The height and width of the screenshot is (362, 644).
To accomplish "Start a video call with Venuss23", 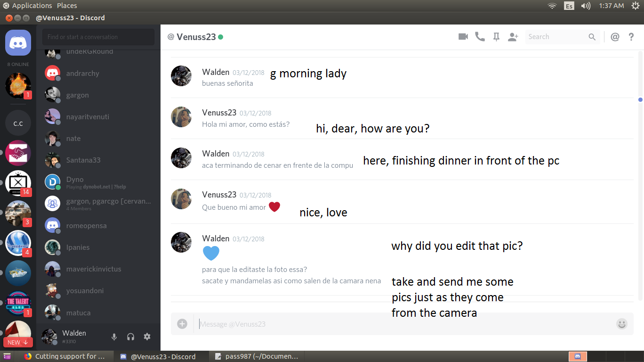I will tap(463, 37).
